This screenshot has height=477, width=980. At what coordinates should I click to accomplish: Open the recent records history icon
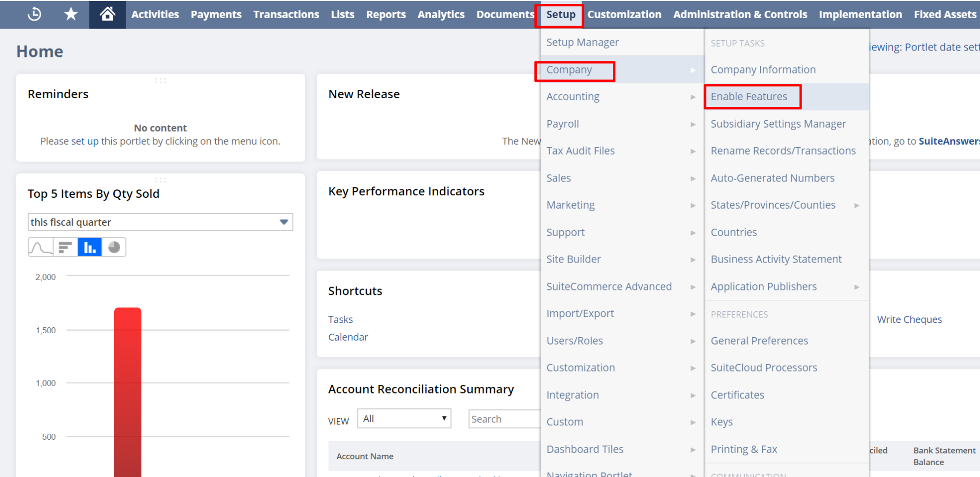point(33,14)
